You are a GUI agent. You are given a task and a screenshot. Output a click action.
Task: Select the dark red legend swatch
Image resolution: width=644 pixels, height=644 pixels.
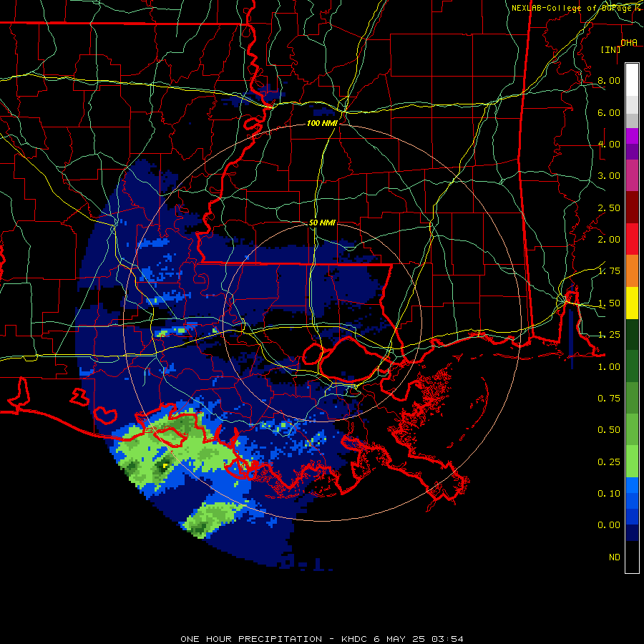632,208
